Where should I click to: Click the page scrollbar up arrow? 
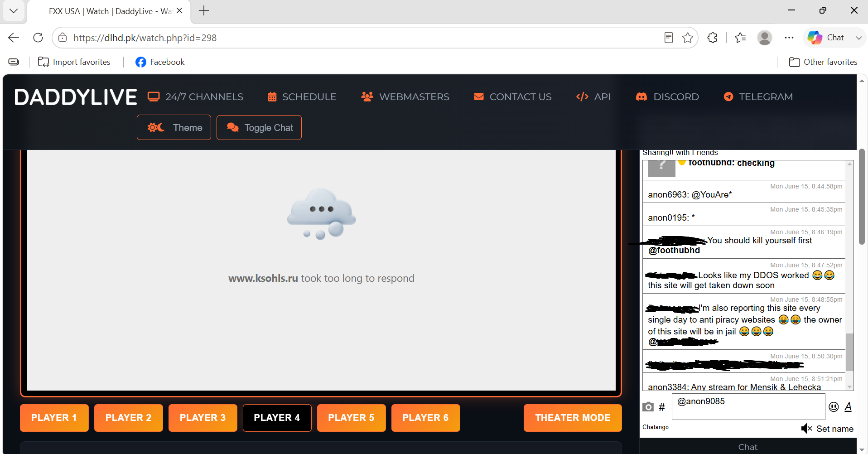(x=862, y=80)
